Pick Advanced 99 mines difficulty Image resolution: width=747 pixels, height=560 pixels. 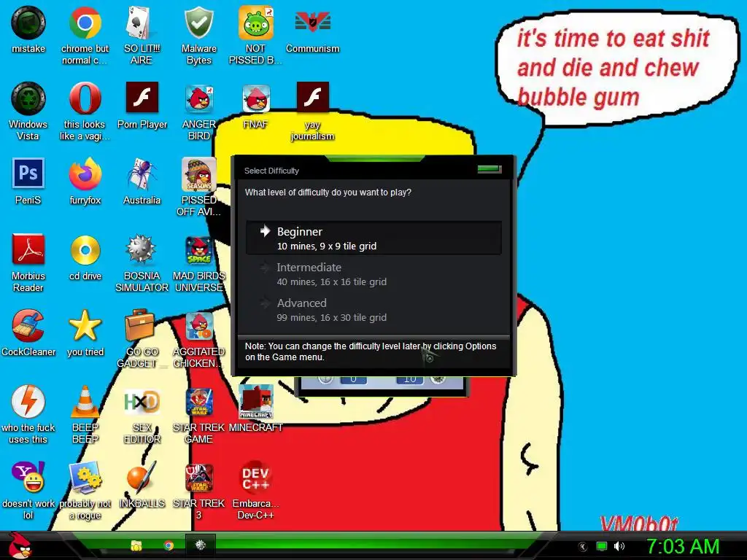click(x=374, y=309)
